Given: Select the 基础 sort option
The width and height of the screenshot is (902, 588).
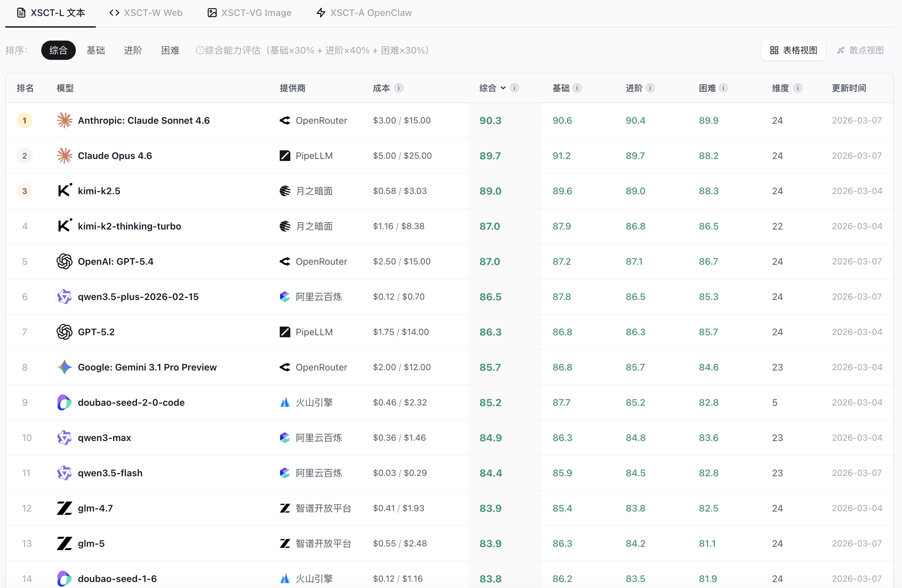Looking at the screenshot, I should (95, 51).
